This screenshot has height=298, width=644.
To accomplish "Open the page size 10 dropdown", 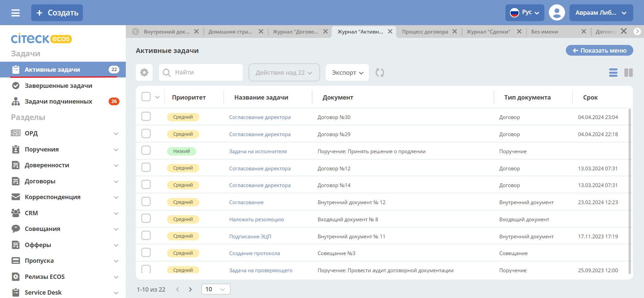I will (216, 289).
